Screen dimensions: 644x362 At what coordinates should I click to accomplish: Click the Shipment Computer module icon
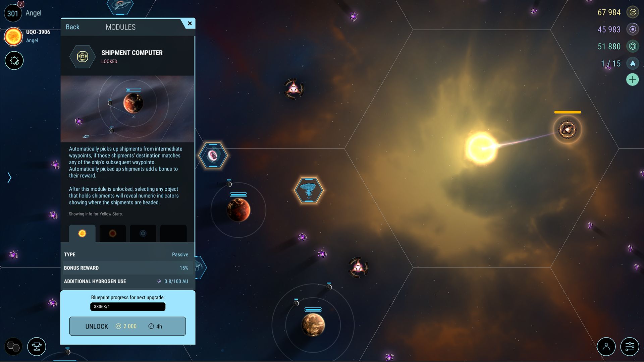[82, 56]
